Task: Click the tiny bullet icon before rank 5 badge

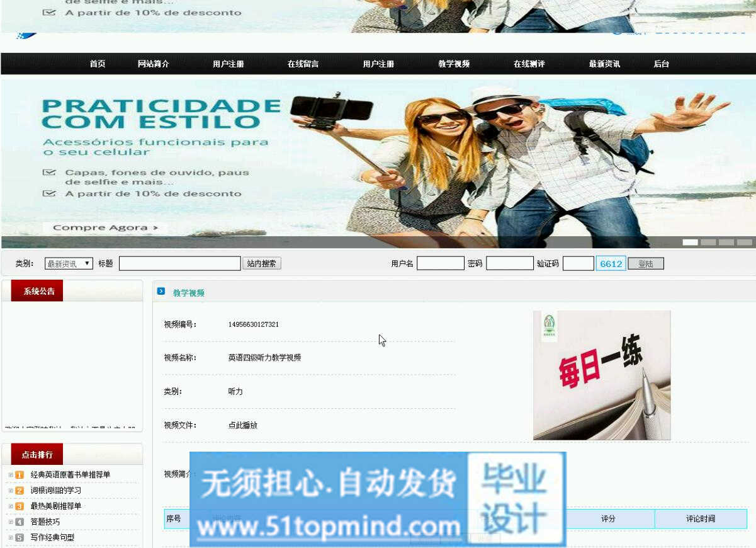Action: coord(11,538)
